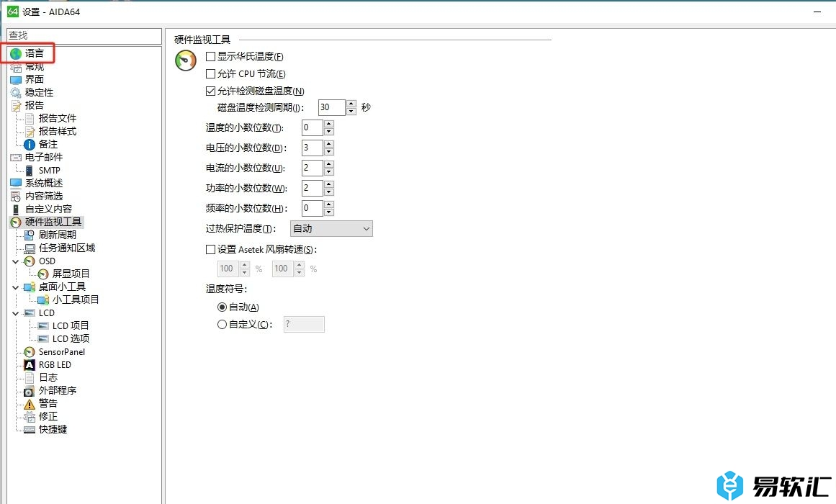Screen dimensions: 836x504
Task: Open the 日志 settings page
Action: pos(48,377)
